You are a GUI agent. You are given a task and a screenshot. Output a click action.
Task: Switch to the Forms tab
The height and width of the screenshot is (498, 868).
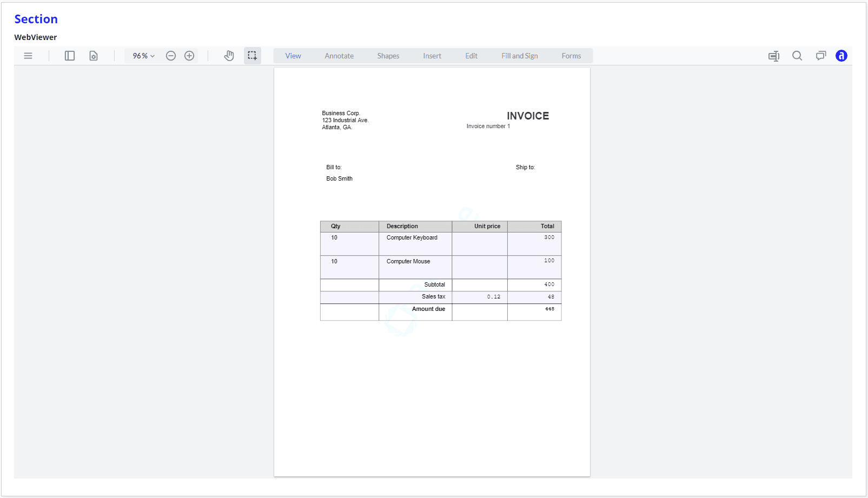(x=571, y=56)
